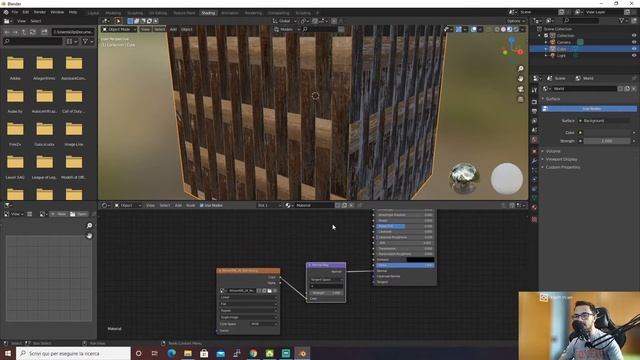Toggle Camera visibility eye in outliner
Screen dimensions: 640x360
[634, 42]
